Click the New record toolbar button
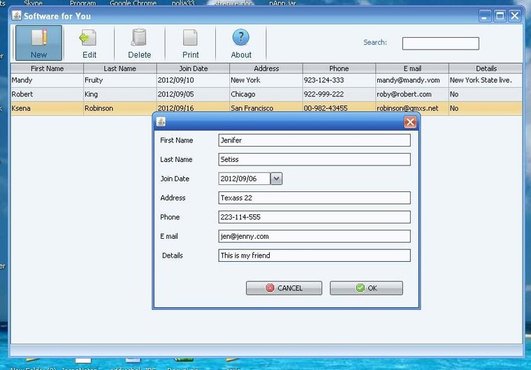531x370 pixels. [39, 43]
